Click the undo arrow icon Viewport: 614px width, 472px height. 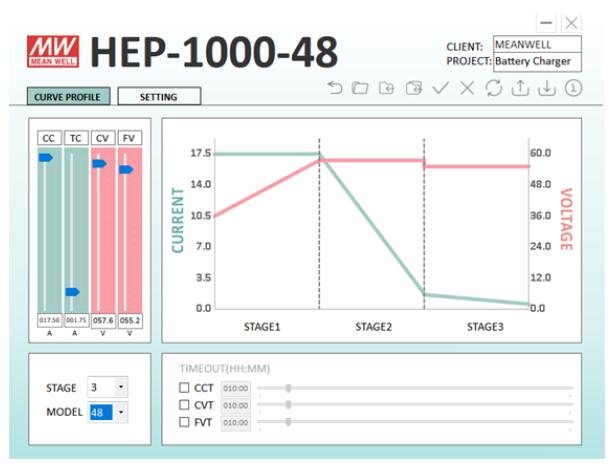[334, 88]
